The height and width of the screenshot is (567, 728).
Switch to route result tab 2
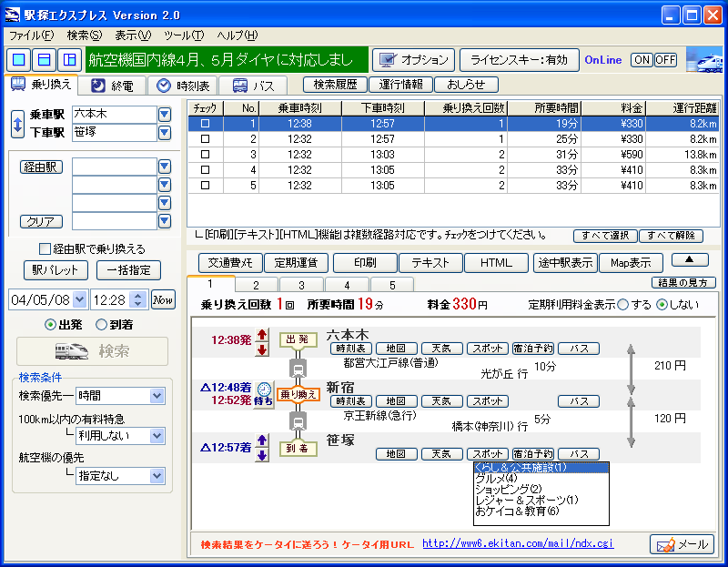[257, 285]
